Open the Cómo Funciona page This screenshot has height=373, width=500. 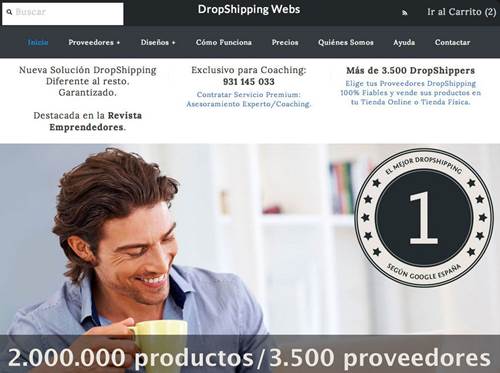click(x=224, y=42)
